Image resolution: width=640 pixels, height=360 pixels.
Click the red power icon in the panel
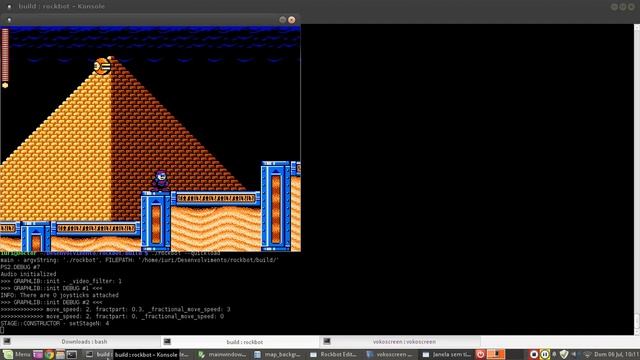(480, 354)
